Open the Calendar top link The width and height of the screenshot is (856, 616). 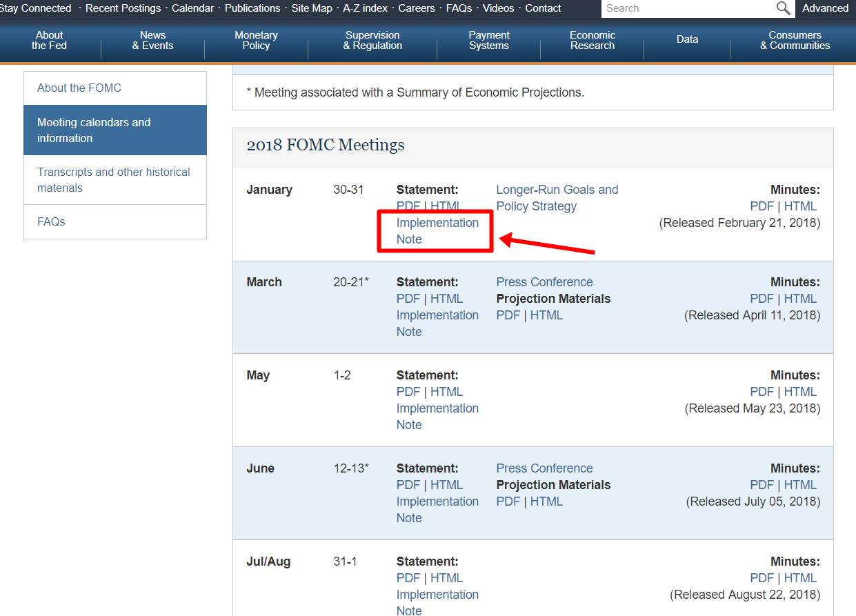pyautogui.click(x=192, y=8)
